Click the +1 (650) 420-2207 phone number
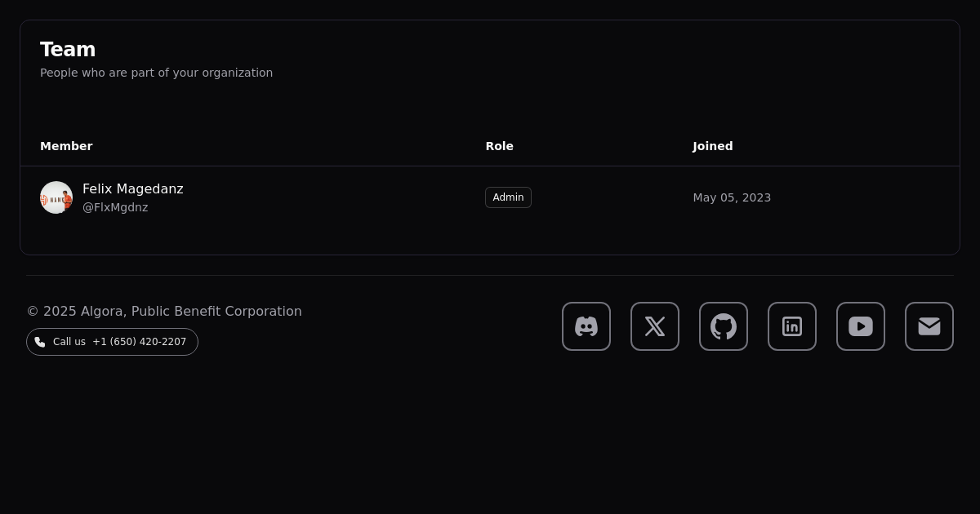The image size is (980, 514). click(x=140, y=342)
